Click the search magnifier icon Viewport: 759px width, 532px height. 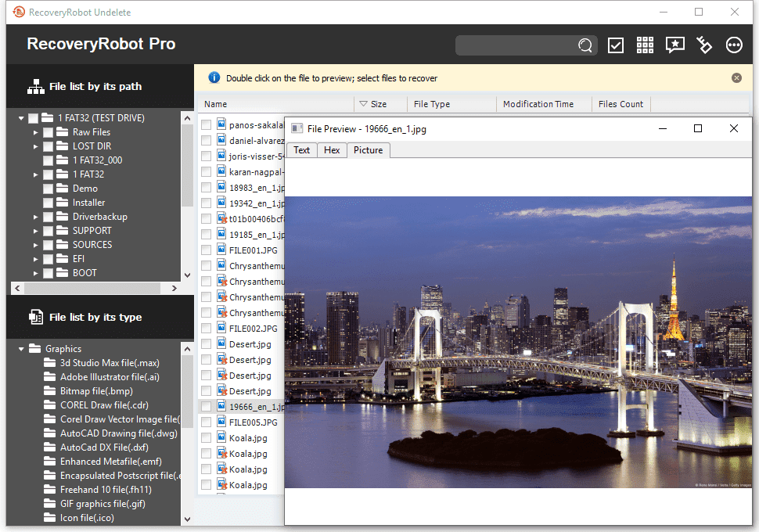click(x=585, y=45)
